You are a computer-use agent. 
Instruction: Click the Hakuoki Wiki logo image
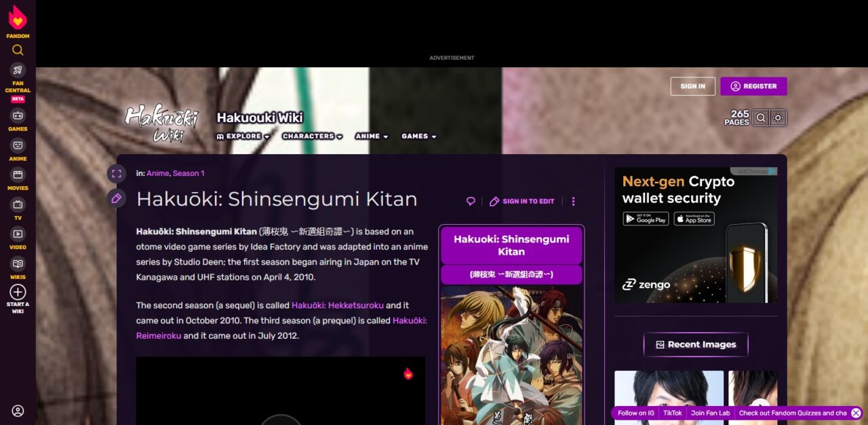(x=161, y=123)
